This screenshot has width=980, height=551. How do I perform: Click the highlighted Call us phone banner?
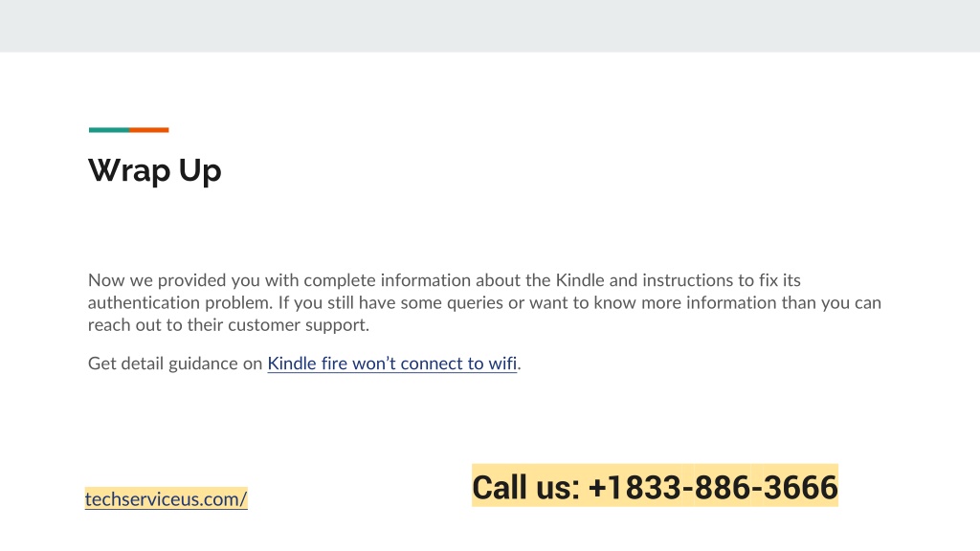(655, 486)
